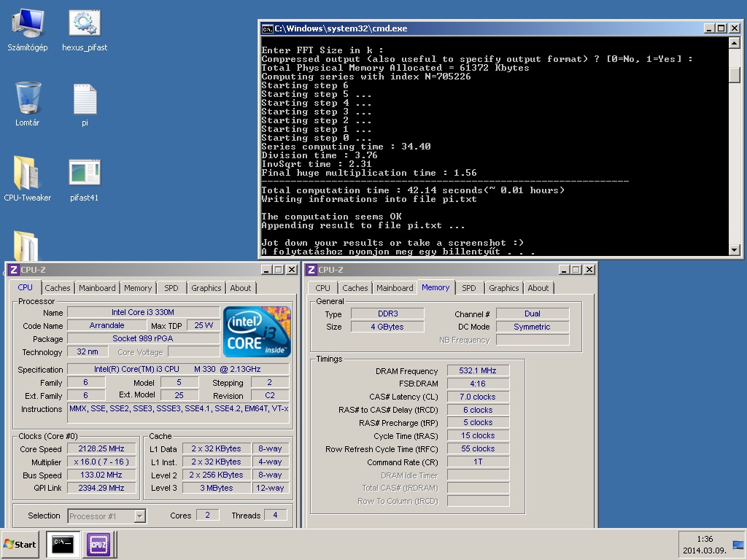The image size is (747, 560).
Task: Click the Threads value '4'
Action: (275, 515)
